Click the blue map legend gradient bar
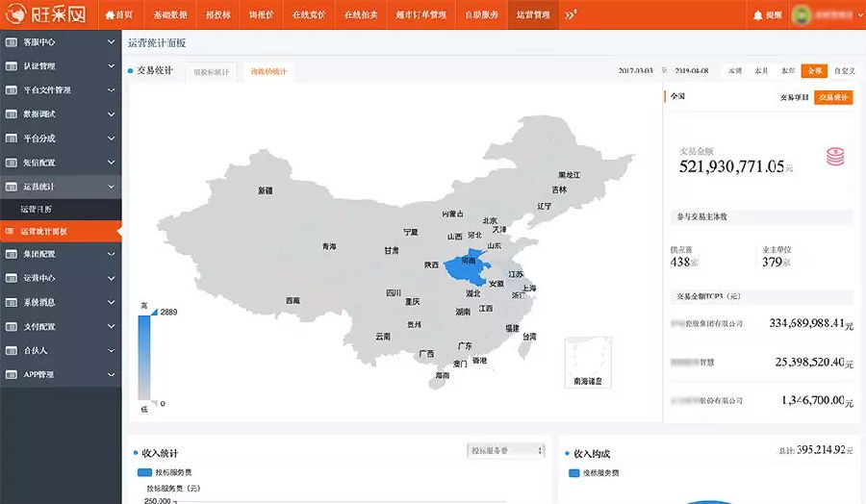 pos(143,356)
